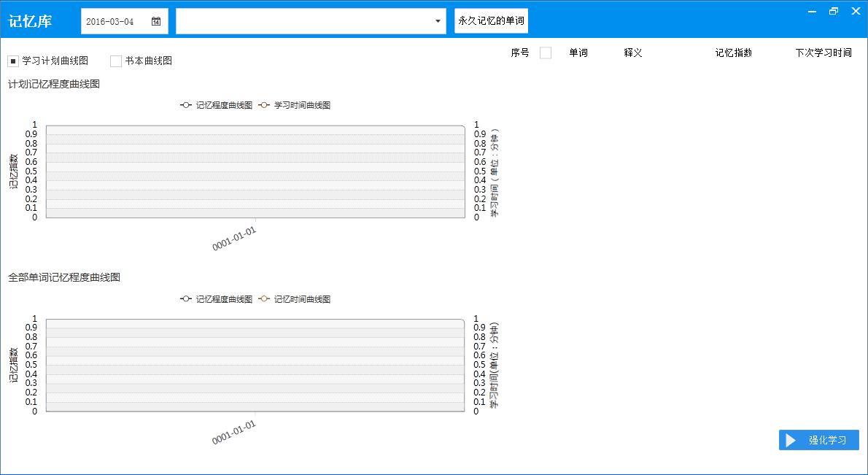Start 强化学习 intensive study
868x475 pixels.
click(819, 440)
